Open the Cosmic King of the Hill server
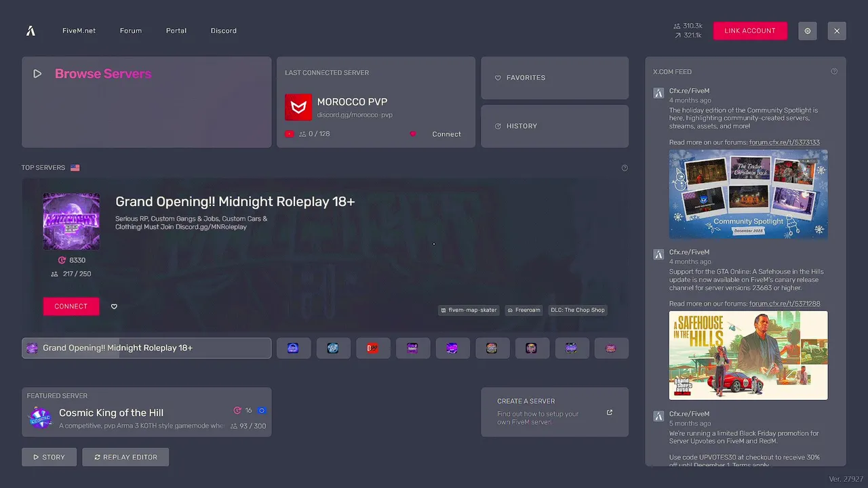This screenshot has width=868, height=488. pos(146,412)
